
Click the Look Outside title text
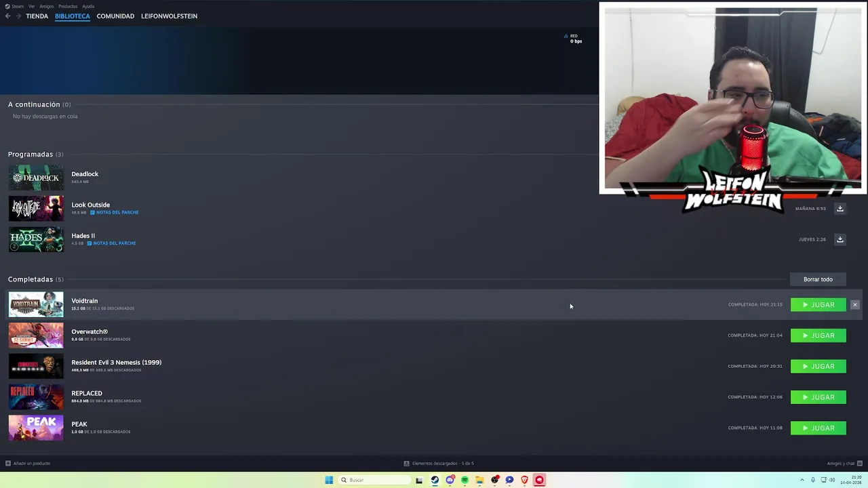point(91,205)
